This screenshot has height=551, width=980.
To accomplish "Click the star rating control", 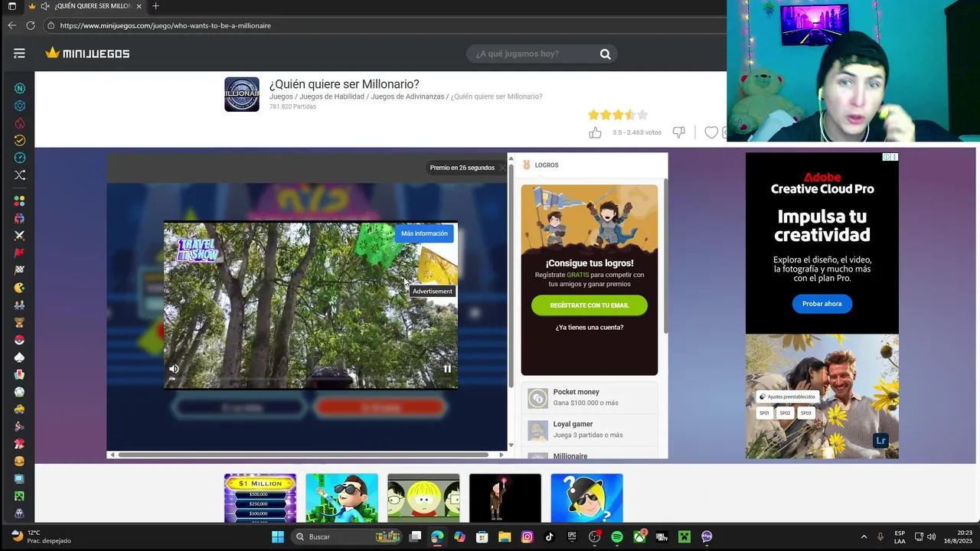I will tap(618, 115).
